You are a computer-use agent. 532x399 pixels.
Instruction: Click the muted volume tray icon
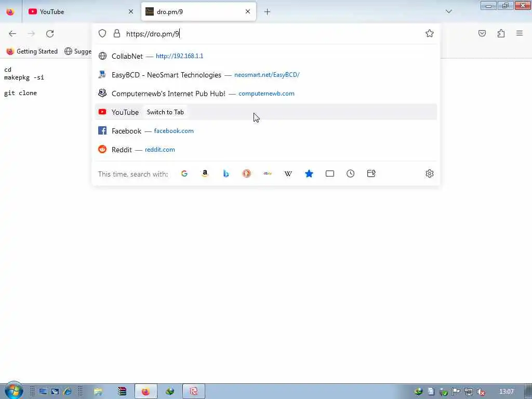click(481, 392)
